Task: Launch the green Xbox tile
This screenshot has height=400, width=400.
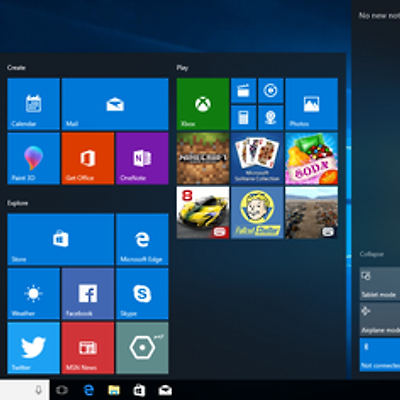Action: coord(203,104)
